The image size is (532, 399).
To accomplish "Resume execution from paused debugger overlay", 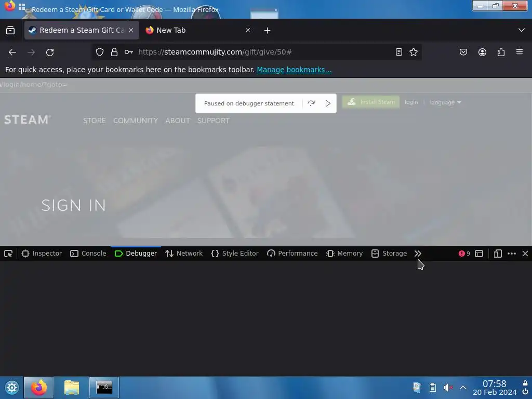I will point(328,103).
